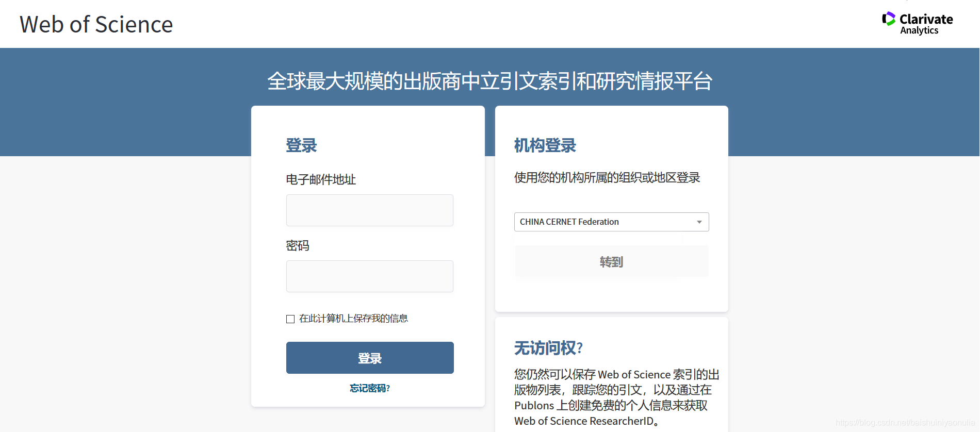This screenshot has width=980, height=432.
Task: Click the text 使用您的机构所属的组织或地区登录
Action: tap(607, 177)
